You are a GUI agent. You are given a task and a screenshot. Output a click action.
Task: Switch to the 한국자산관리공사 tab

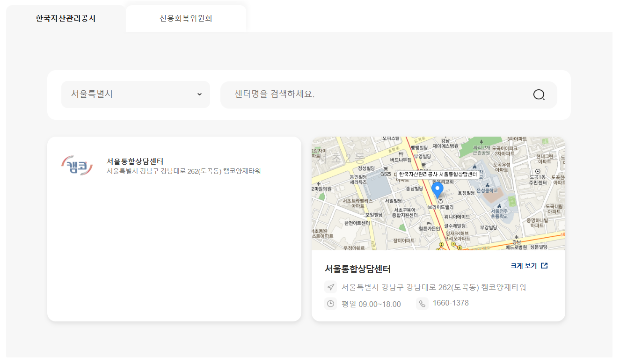(66, 19)
